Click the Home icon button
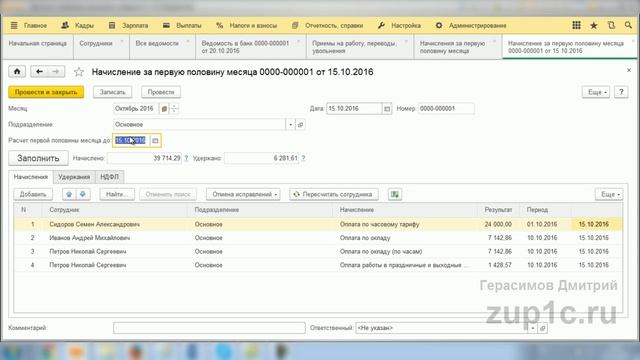Viewport: 640px width, 360px height. pos(17,72)
